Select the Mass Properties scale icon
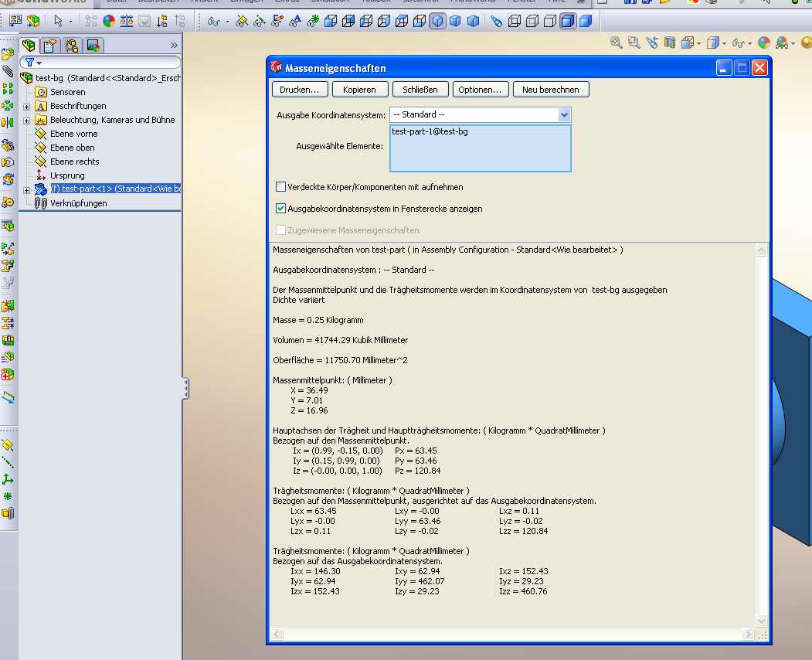The height and width of the screenshot is (660, 812). point(127,22)
